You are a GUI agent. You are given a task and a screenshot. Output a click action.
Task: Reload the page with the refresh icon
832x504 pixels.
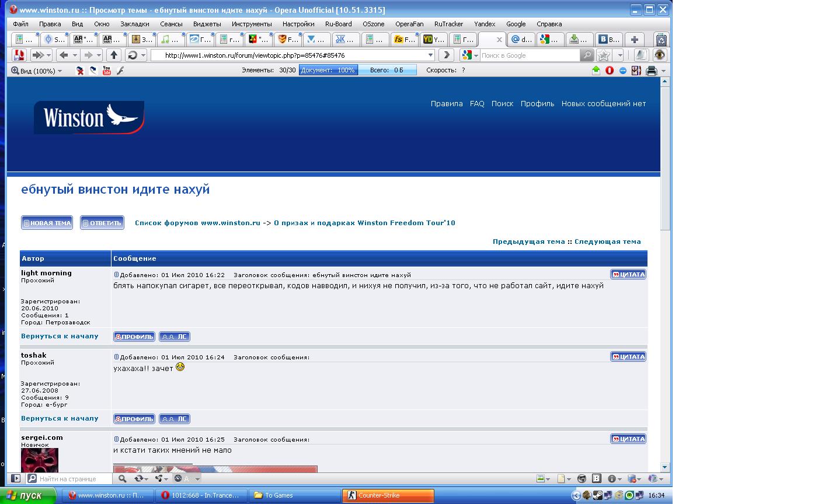point(133,55)
